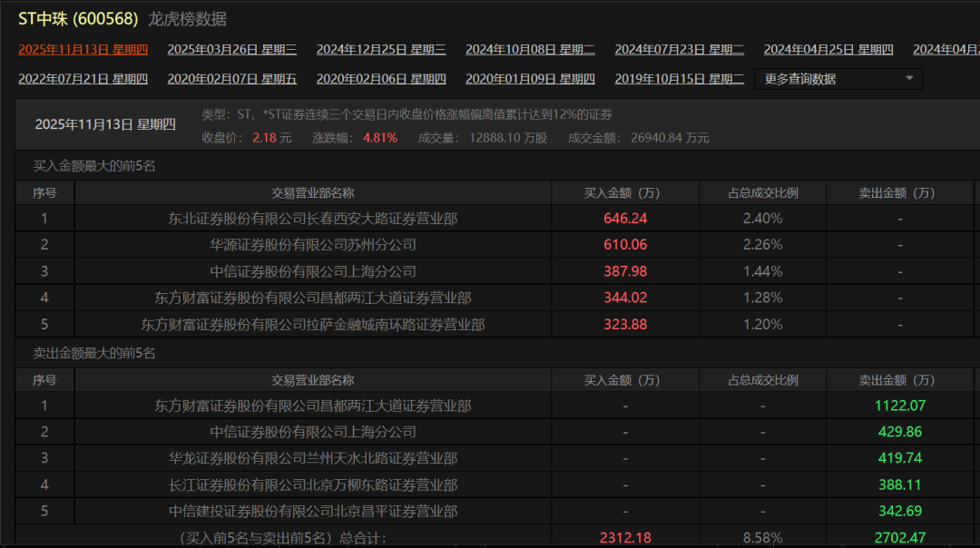Click buy amount 610.06
Screen dimensions: 980x548
pyautogui.click(x=625, y=245)
